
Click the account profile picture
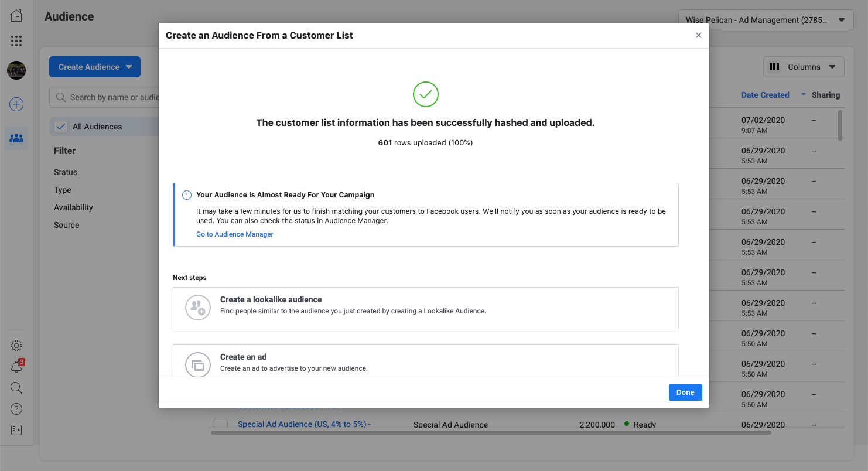click(x=16, y=70)
